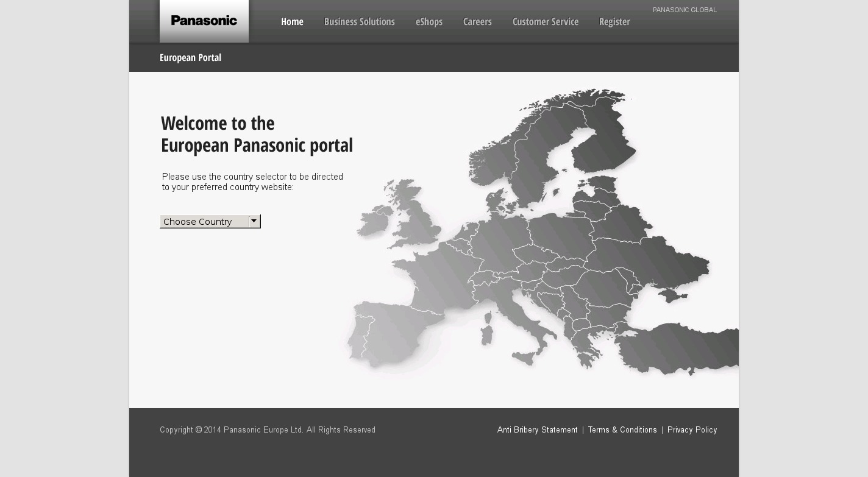Select Turkey on the Europe map
Screen dimensions: 868x477
pyautogui.click(x=677, y=350)
